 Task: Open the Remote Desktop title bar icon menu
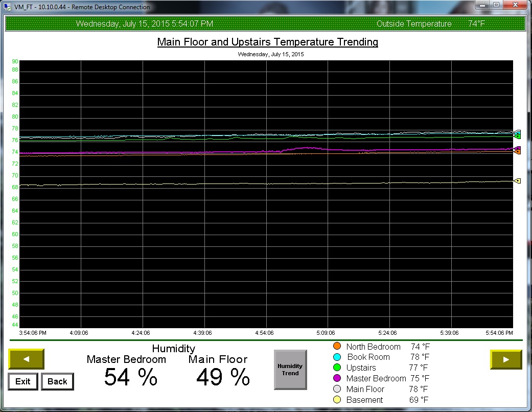point(7,7)
